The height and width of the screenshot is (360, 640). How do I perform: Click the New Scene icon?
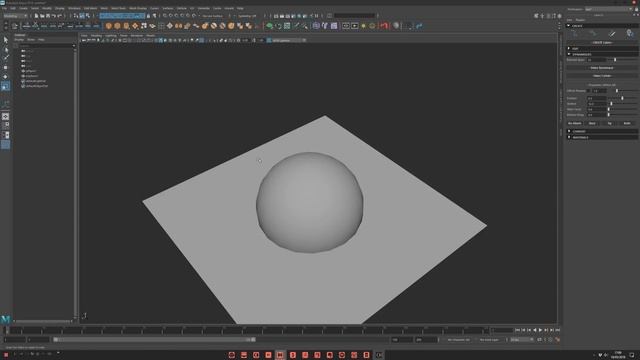click(36, 16)
